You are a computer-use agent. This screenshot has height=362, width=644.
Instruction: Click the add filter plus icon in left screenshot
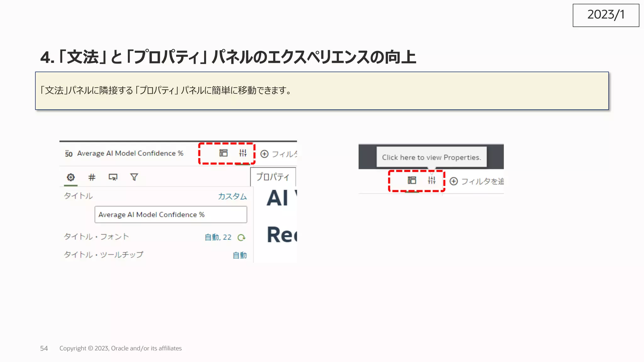click(x=264, y=154)
